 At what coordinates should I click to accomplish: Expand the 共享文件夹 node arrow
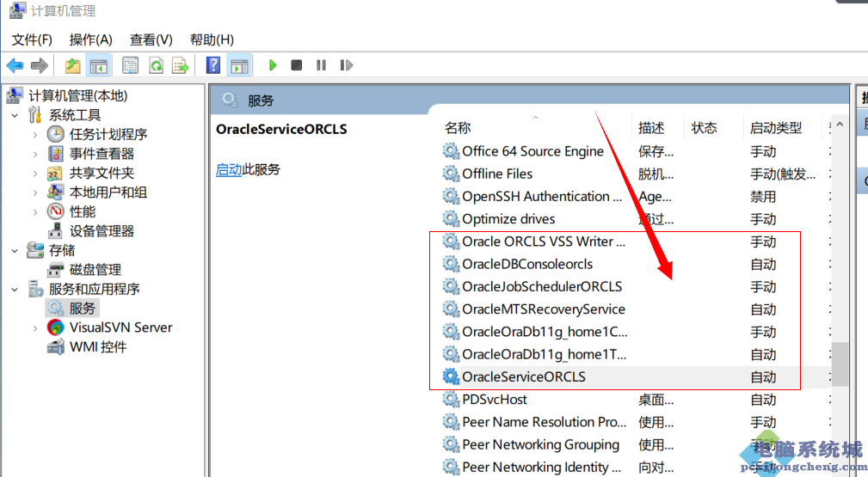pos(35,174)
